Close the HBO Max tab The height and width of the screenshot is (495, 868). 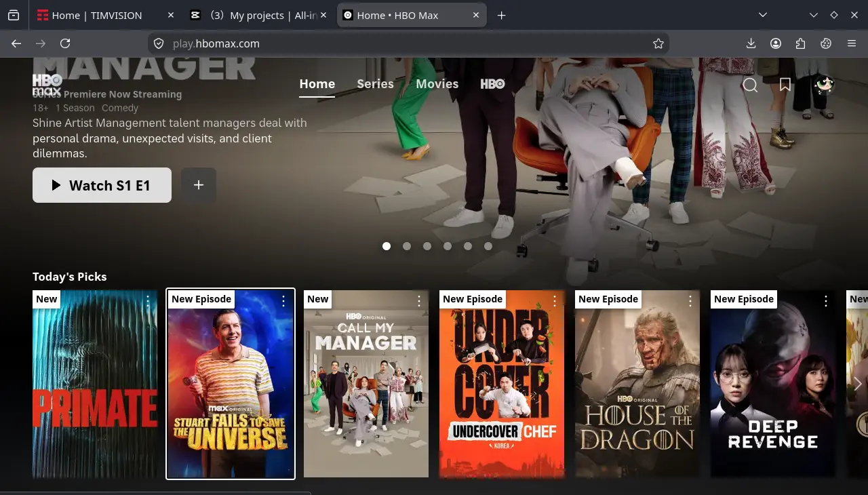click(x=476, y=15)
